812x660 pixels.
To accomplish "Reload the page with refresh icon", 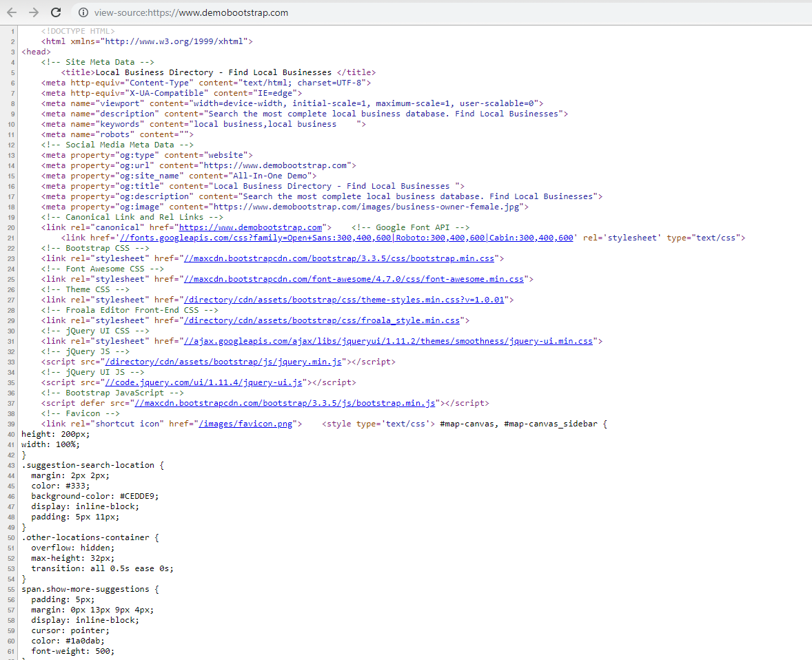I will [x=56, y=12].
